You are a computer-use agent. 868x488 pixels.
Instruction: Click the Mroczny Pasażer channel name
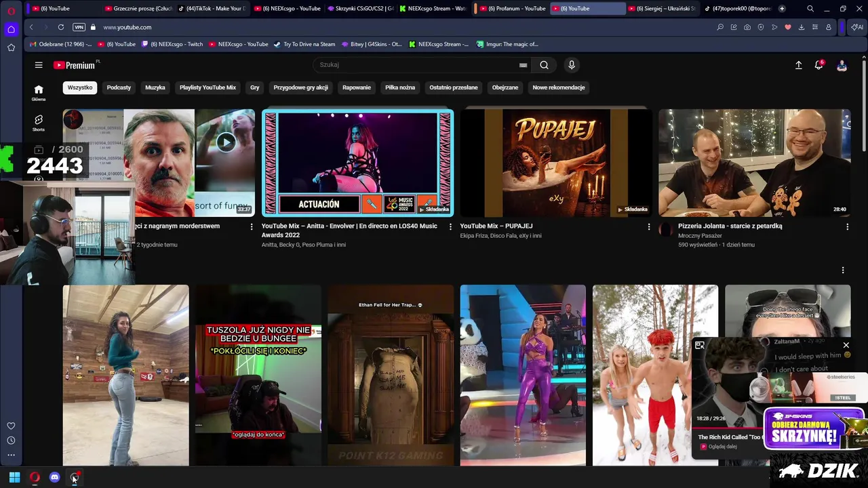coord(701,236)
